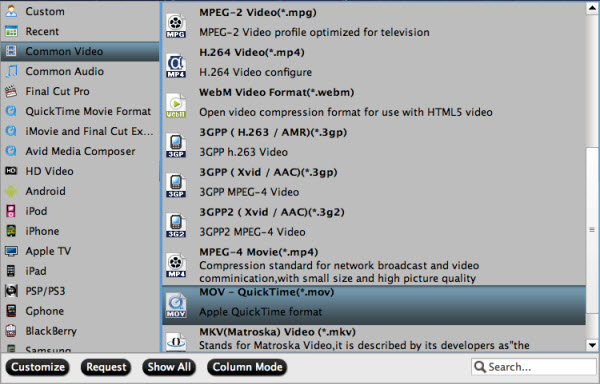Click the scrollbar up arrow

point(592,8)
